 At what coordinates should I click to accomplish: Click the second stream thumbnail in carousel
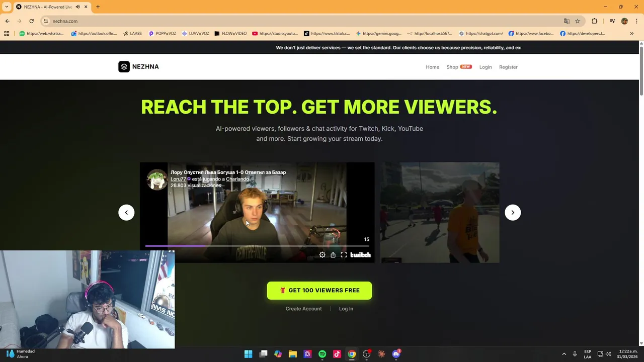click(x=440, y=212)
